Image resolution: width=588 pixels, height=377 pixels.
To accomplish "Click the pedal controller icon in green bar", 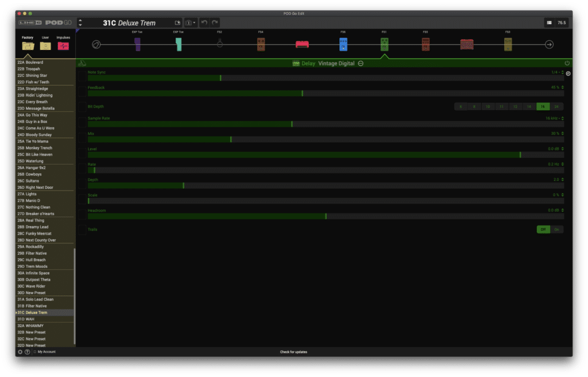I will click(x=82, y=63).
